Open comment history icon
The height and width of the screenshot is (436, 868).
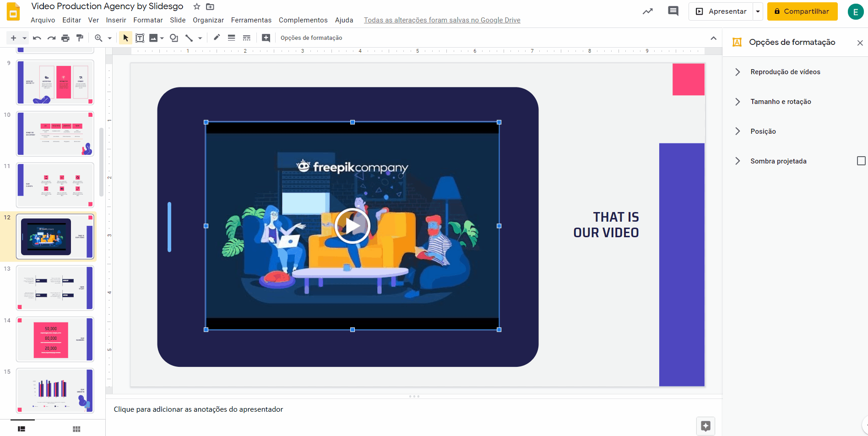673,11
